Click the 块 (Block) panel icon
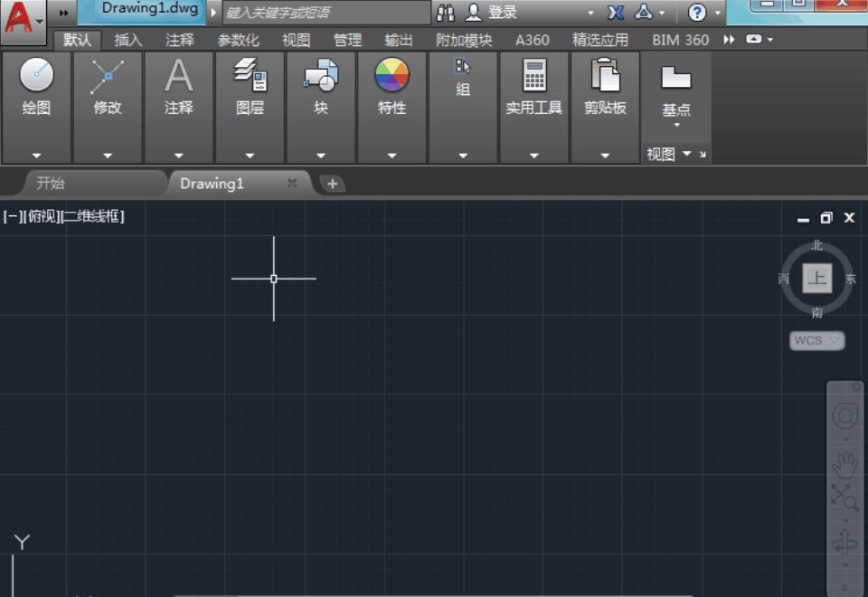 321,77
